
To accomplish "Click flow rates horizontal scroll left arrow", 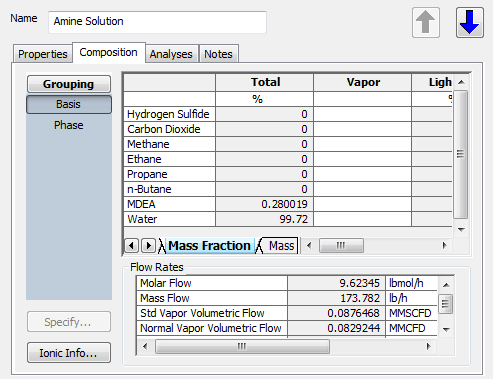I will pos(145,346).
